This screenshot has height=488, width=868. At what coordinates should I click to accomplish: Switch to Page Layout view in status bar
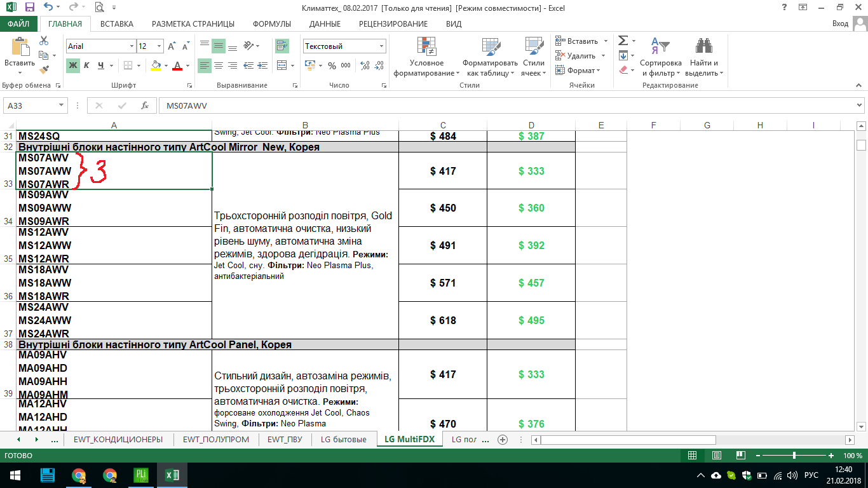tap(716, 456)
